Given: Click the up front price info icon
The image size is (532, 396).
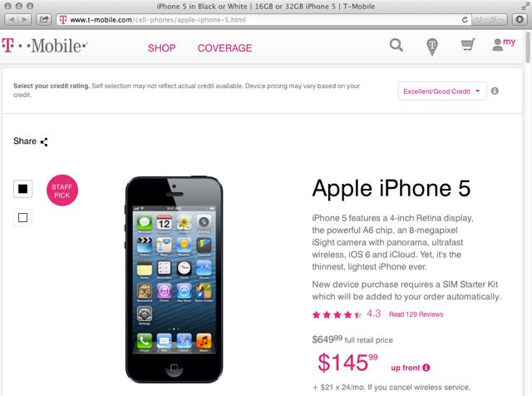Looking at the screenshot, I should [426, 368].
